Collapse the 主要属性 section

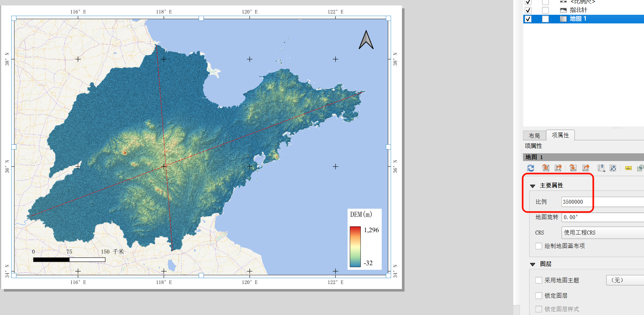click(533, 186)
